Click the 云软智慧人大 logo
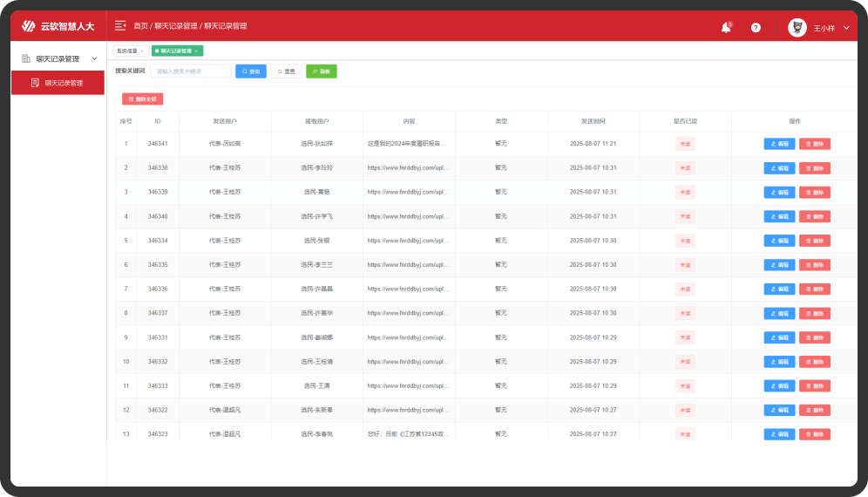Screen dimensions: 868x497 [58, 26]
